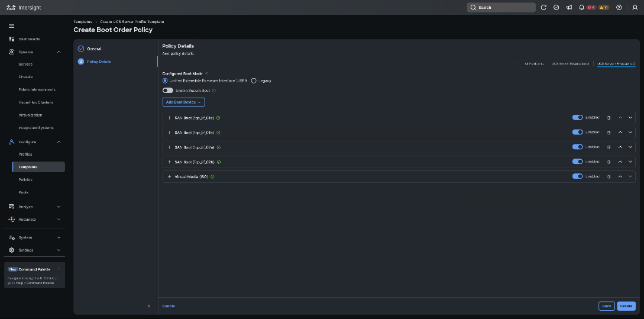Image resolution: width=644 pixels, height=319 pixels.
Task: Move SAN Boot fcp_lif_02a up
Action: coord(620,147)
